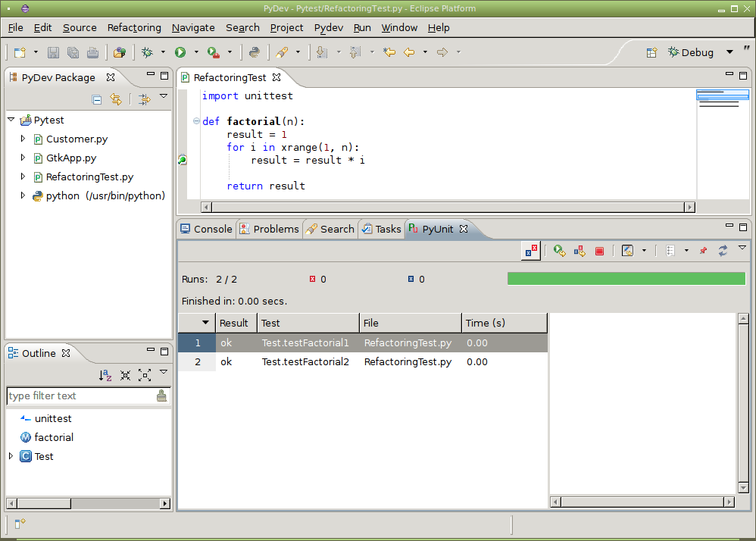This screenshot has height=541, width=756.
Task: Click the Test column header
Action: pos(308,323)
